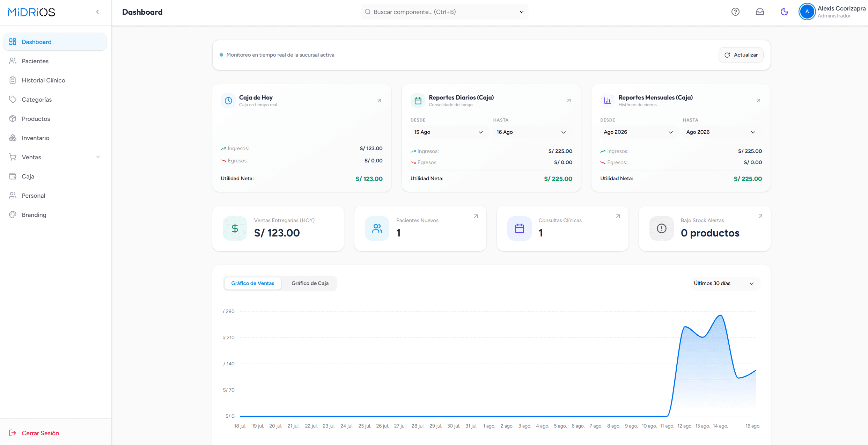Click the 0 productos stock alert value

(710, 233)
